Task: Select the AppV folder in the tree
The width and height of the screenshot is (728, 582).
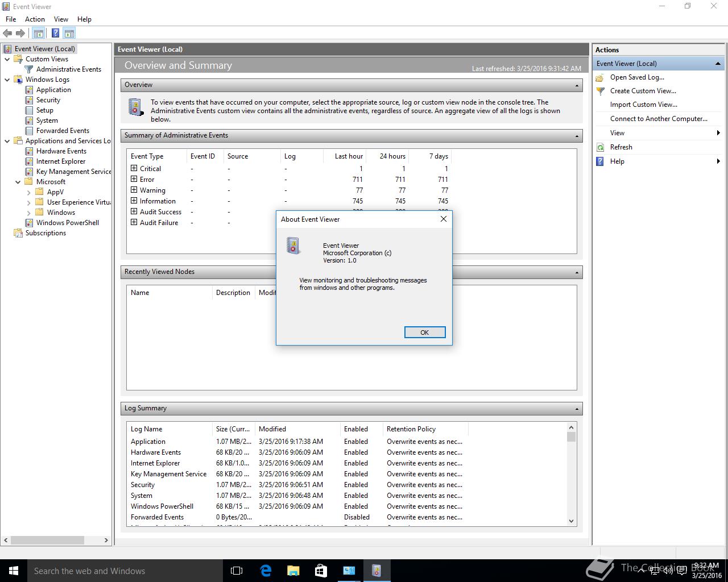Action: [55, 192]
